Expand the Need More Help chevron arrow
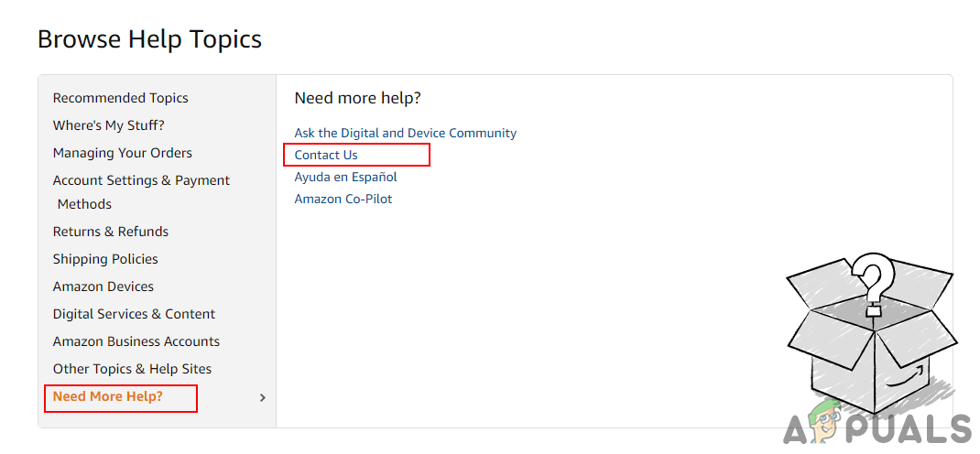Viewport: 980px width, 454px height. click(263, 397)
